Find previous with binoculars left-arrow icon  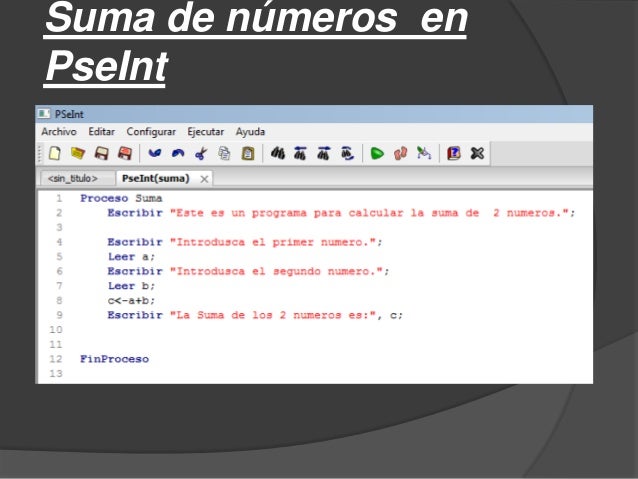click(x=300, y=153)
